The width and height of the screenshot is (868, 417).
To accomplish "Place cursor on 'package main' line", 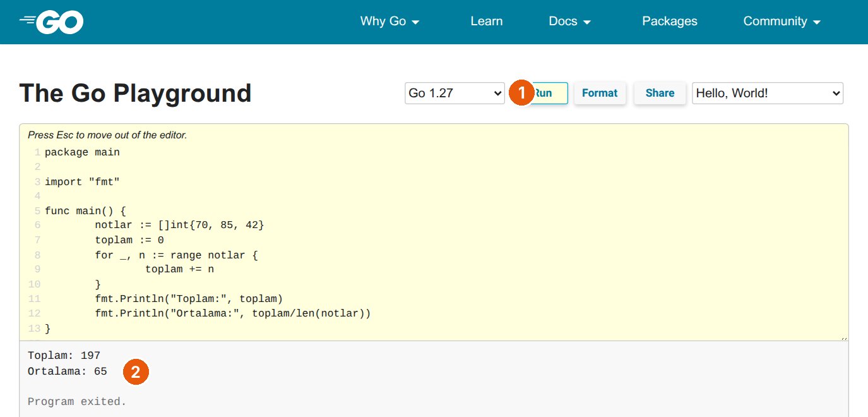I will click(x=82, y=152).
